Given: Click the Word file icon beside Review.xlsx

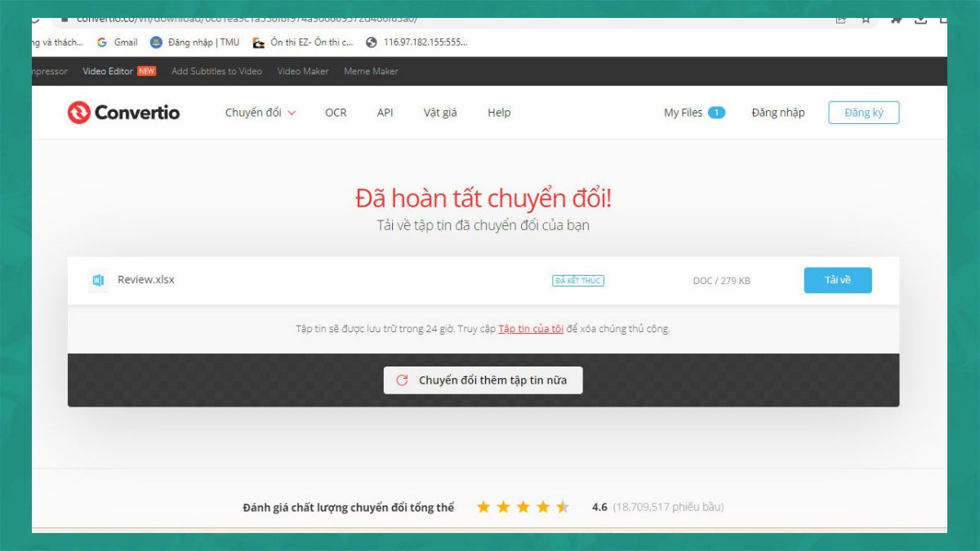Looking at the screenshot, I should point(98,280).
